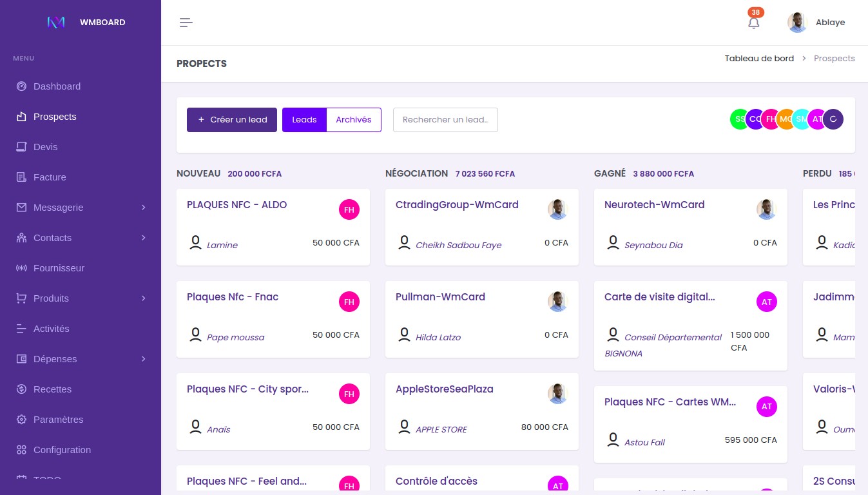Click the avatar on Pullman-WmCard card
This screenshot has width=868, height=495.
point(558,302)
